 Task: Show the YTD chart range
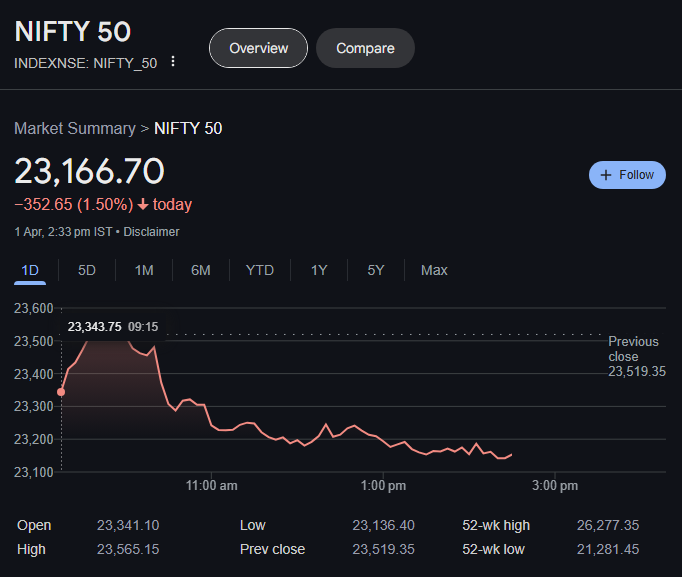[x=260, y=270]
